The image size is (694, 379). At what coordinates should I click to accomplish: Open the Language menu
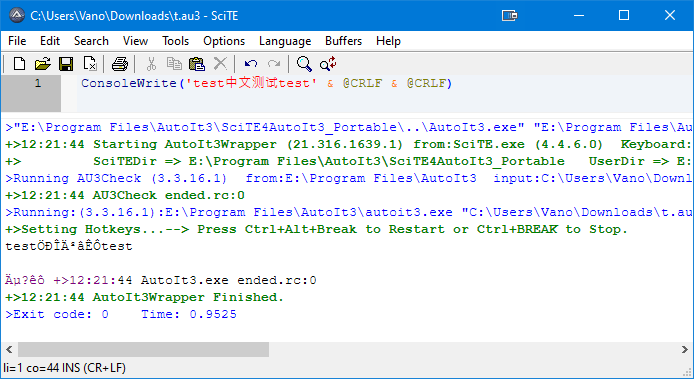(x=285, y=41)
